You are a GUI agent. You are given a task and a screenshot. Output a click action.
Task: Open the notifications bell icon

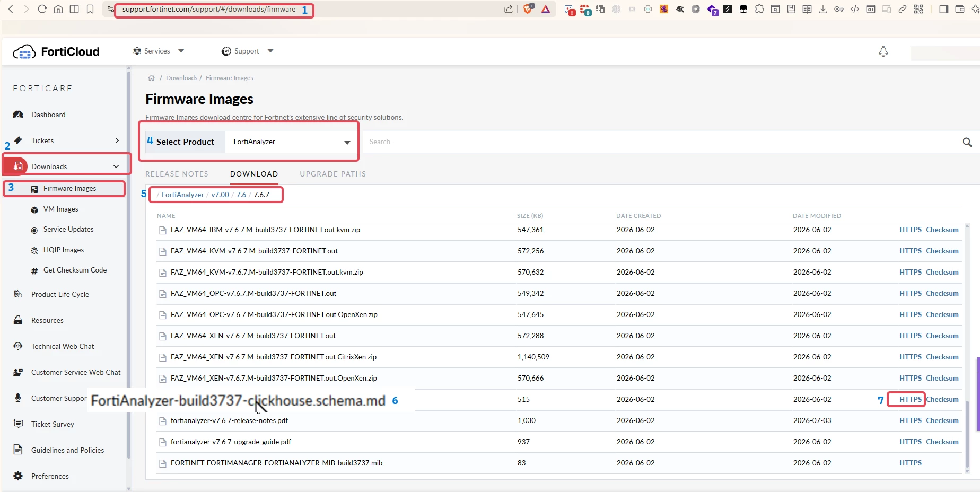[883, 51]
